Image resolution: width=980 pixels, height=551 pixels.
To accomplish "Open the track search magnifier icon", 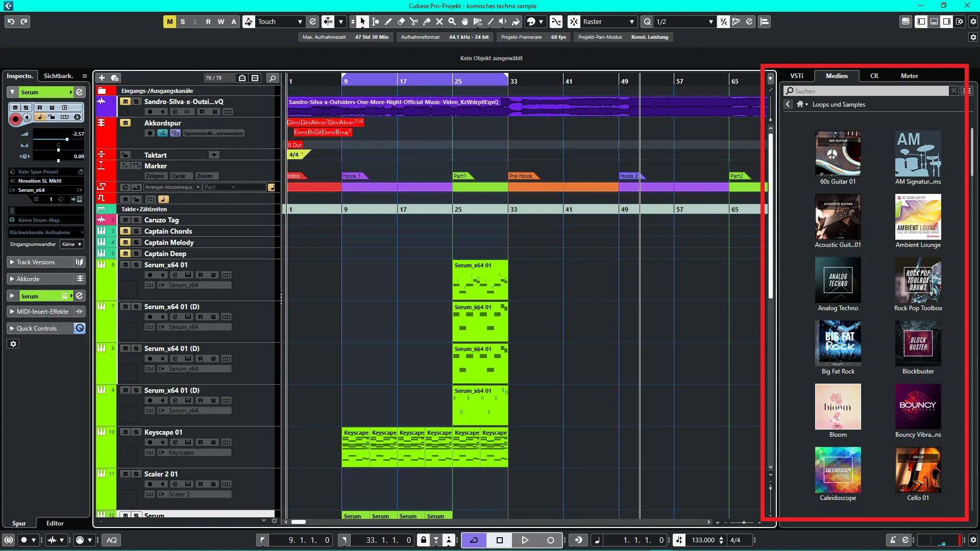I will pyautogui.click(x=273, y=78).
